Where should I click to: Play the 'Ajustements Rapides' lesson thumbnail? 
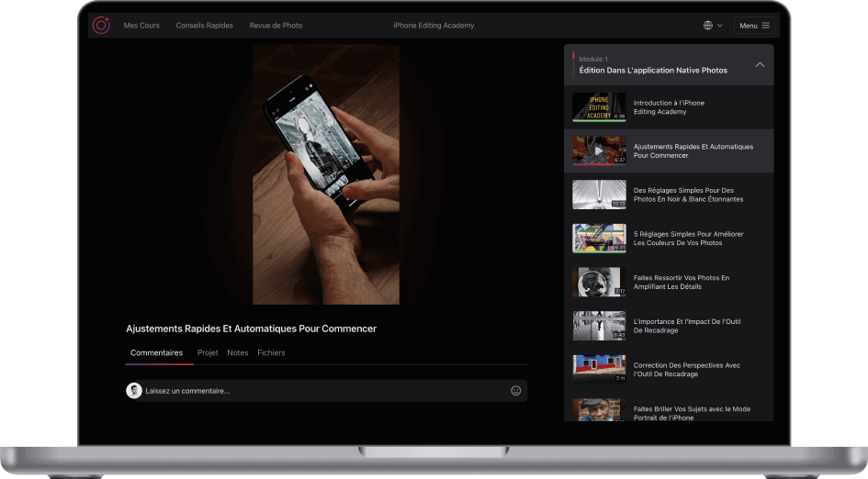pyautogui.click(x=599, y=151)
